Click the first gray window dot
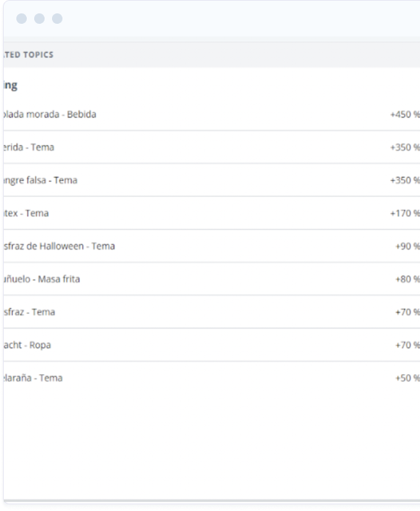Screen dimensions: 420x511 coord(22,19)
